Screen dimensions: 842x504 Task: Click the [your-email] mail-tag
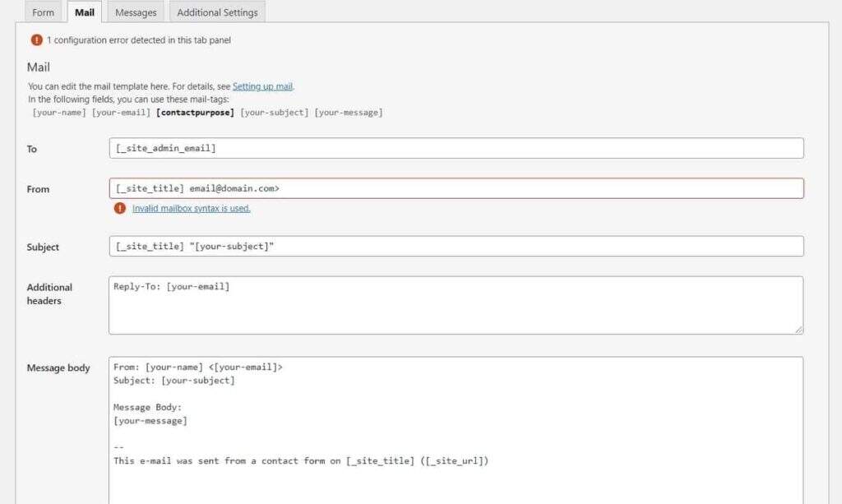pos(121,113)
